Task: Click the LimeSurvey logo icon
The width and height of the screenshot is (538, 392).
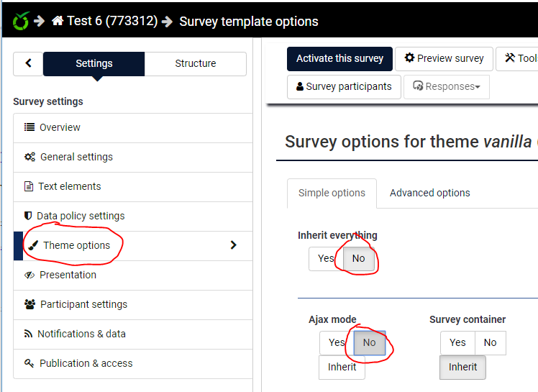Action: point(21,21)
